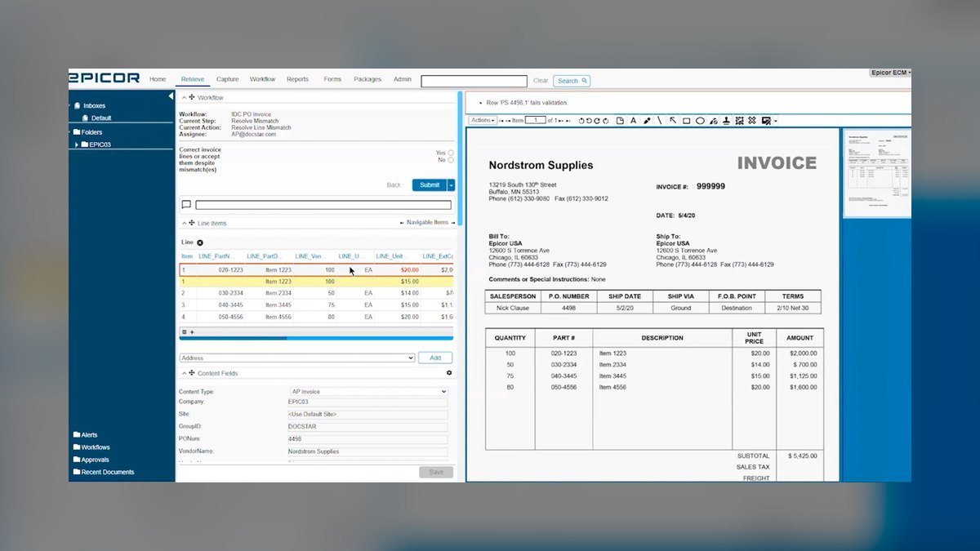
Task: Open the Actions dropdown in viewer
Action: 483,121
